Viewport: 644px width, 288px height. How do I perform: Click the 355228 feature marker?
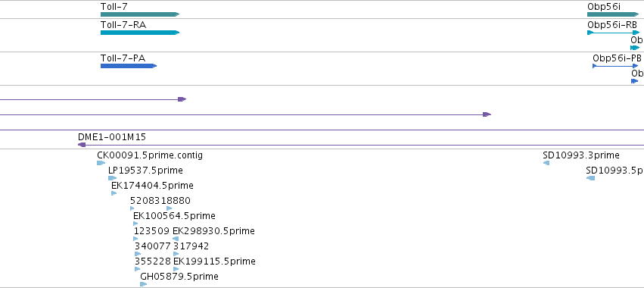[137, 269]
